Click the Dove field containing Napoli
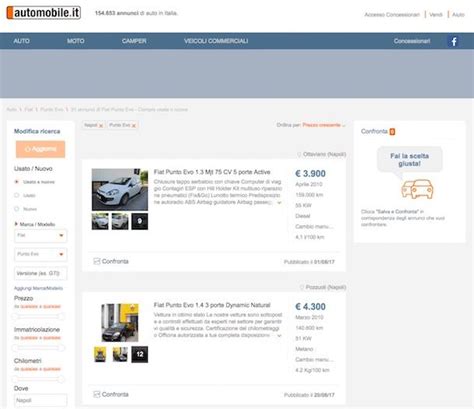This screenshot has width=474, height=409. pos(40,400)
